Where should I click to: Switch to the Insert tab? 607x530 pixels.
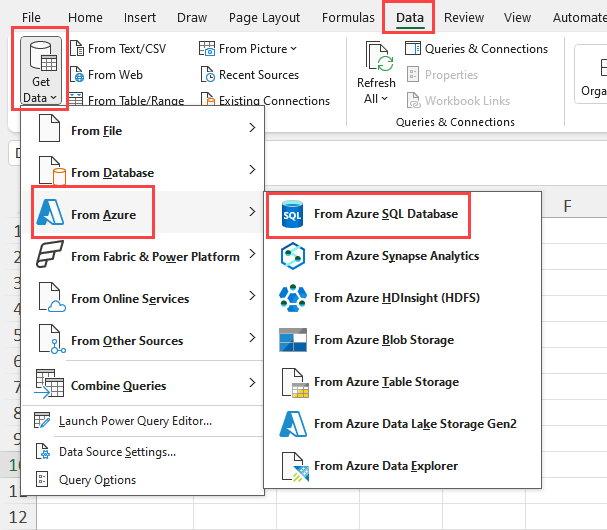140,17
